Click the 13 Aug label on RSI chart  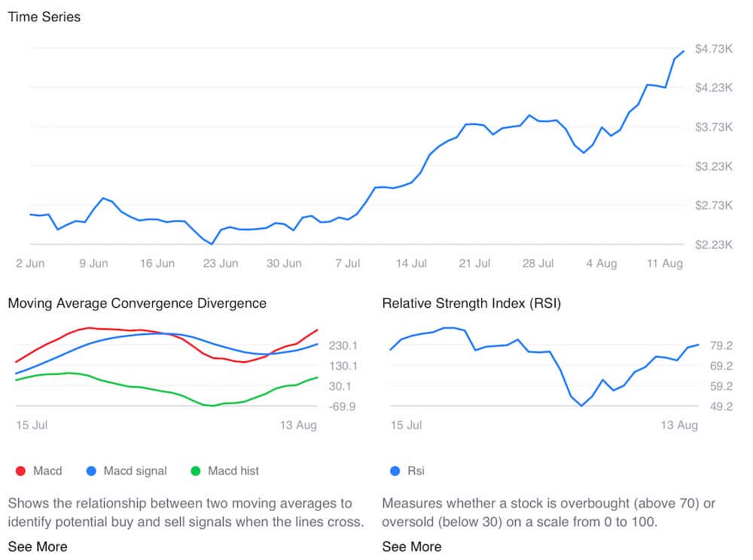[x=679, y=425]
